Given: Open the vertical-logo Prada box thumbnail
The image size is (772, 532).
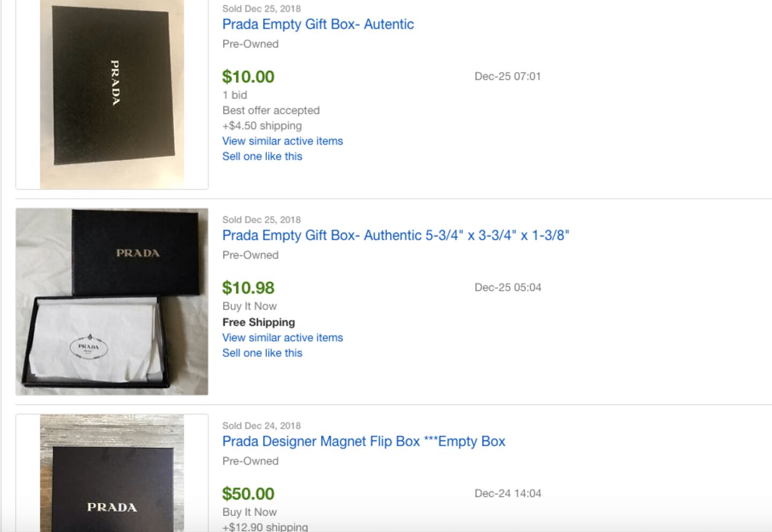Looking at the screenshot, I should point(112,94).
